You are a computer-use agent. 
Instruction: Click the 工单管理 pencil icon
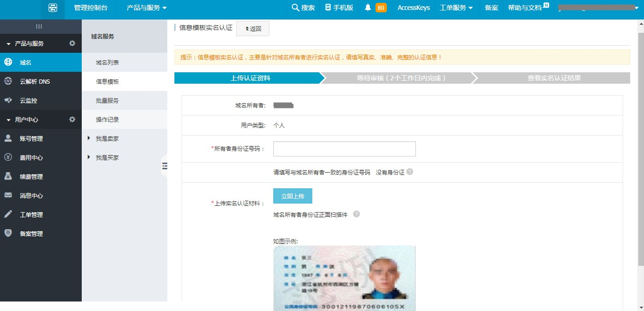[10, 214]
